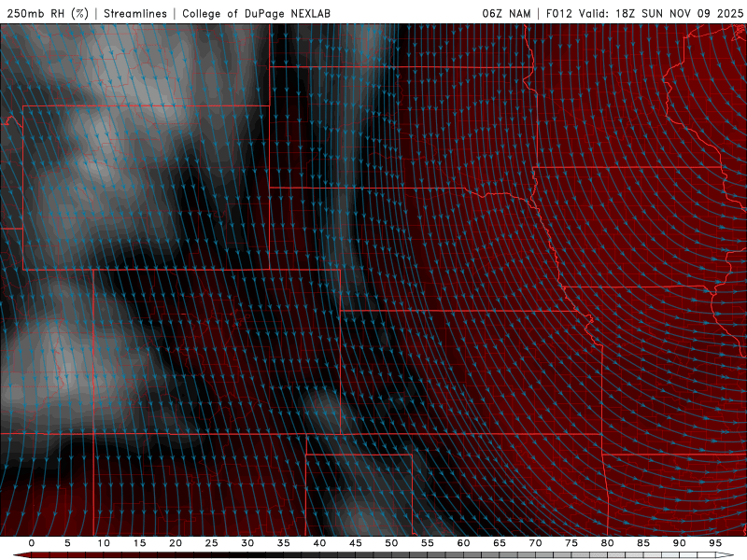Click the '30' value on the color scale
This screenshot has width=747, height=560.
pos(247,543)
